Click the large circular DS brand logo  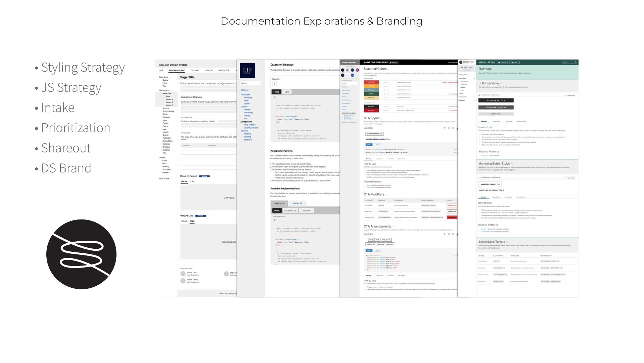click(81, 254)
